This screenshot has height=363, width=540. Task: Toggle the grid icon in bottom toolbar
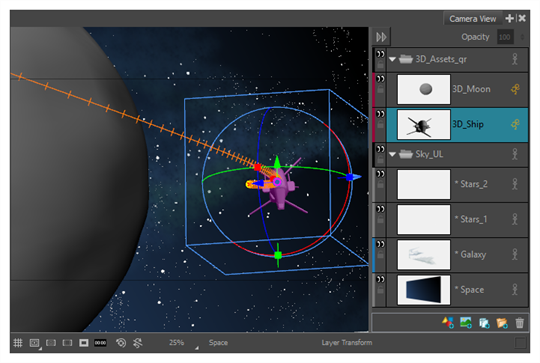18,343
